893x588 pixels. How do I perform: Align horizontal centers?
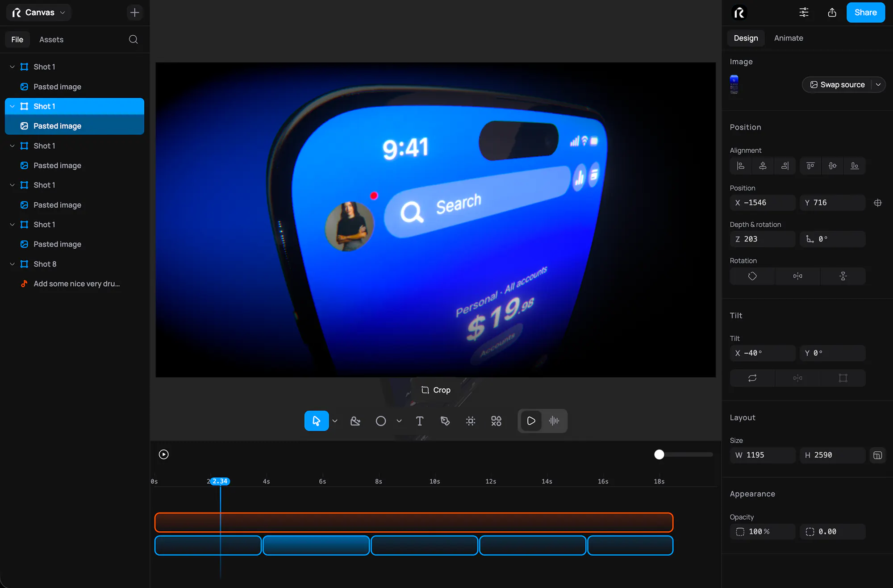click(x=763, y=166)
